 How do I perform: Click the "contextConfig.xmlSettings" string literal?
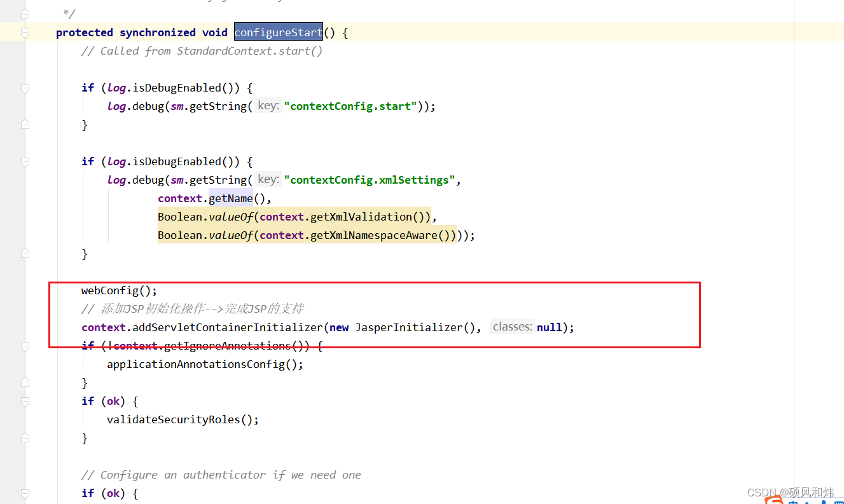[370, 180]
